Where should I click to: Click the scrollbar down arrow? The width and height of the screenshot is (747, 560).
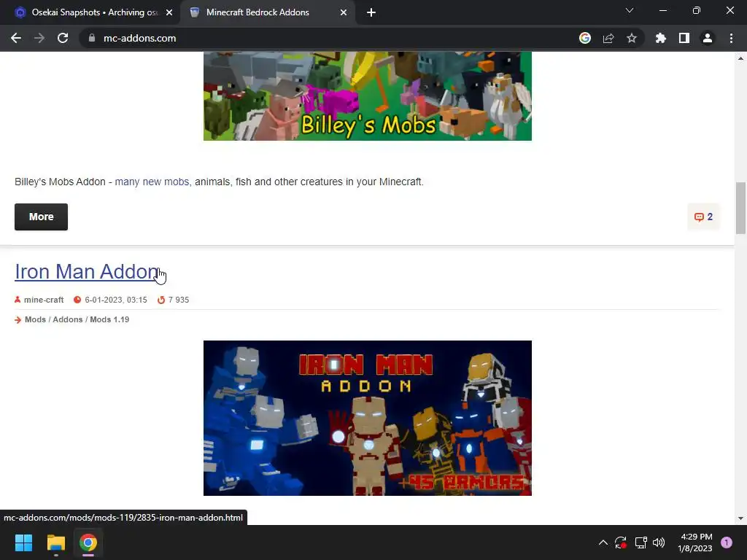[x=740, y=518]
